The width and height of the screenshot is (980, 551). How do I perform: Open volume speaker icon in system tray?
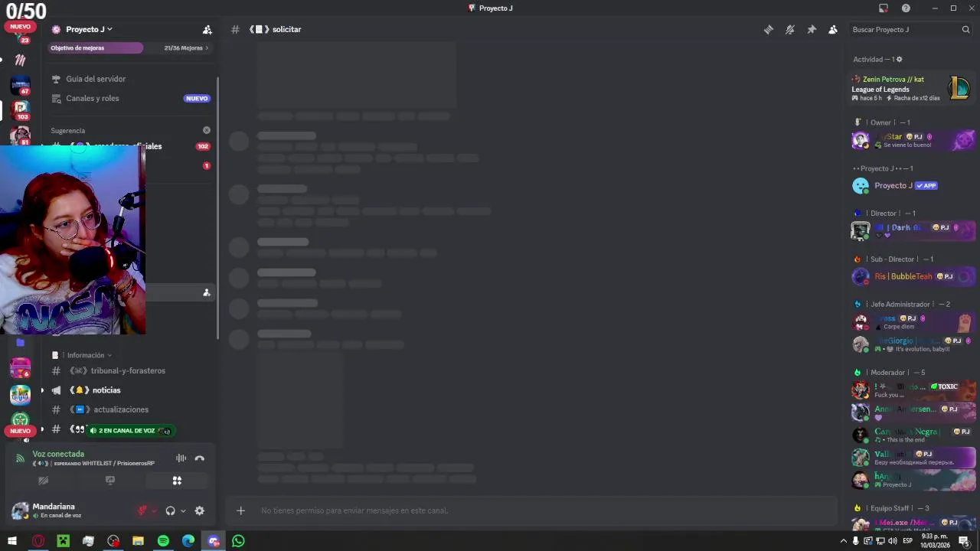tap(893, 541)
